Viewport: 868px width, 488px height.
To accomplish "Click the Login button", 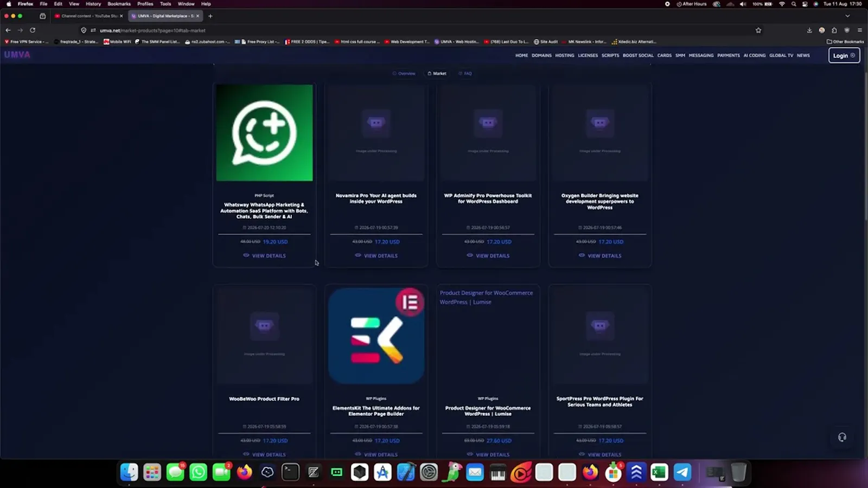I will coord(844,55).
